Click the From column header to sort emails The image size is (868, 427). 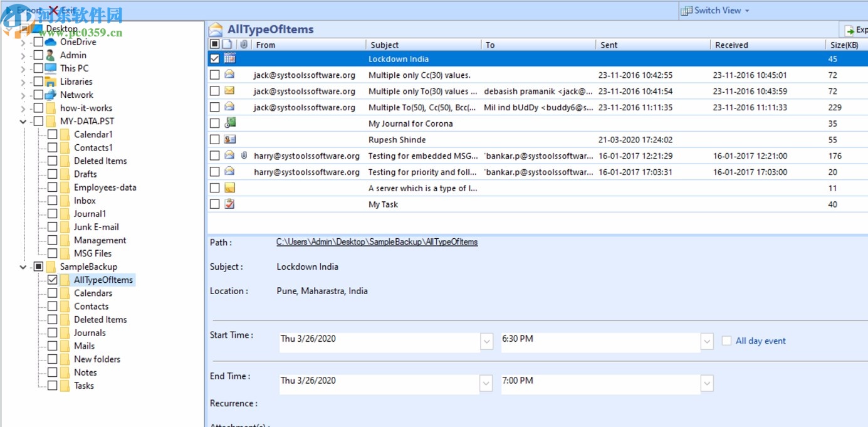click(x=265, y=45)
